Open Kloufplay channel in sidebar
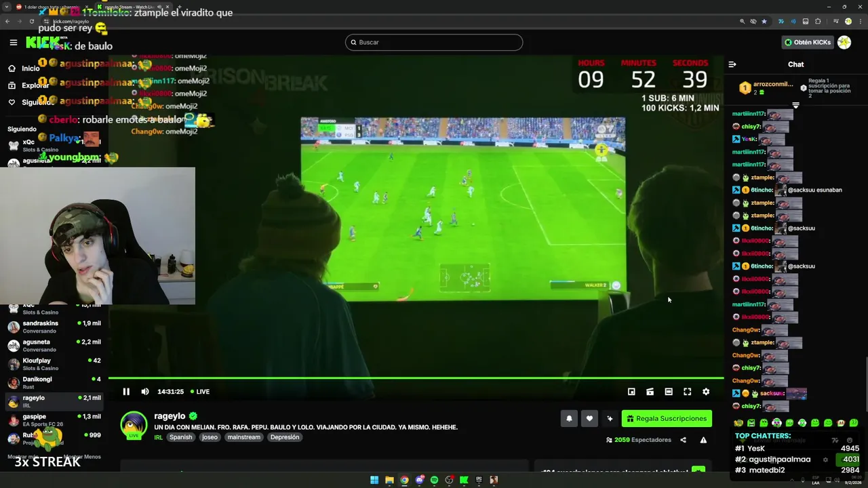This screenshot has height=488, width=868. (54, 364)
